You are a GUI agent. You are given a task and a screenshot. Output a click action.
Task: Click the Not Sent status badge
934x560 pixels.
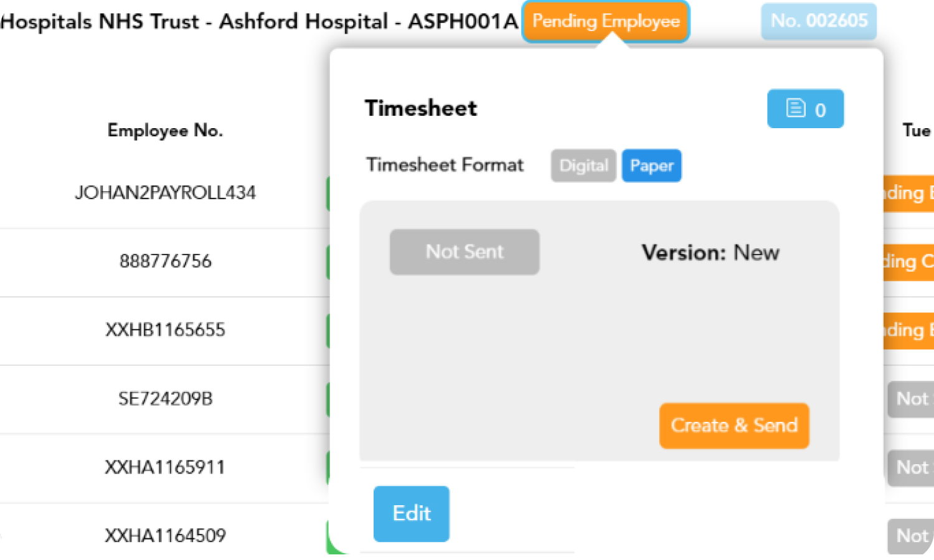pyautogui.click(x=465, y=252)
